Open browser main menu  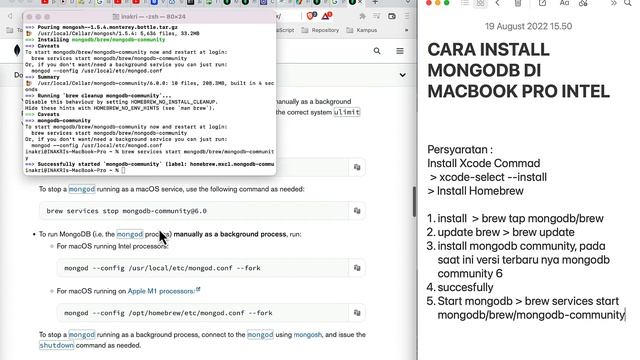(x=407, y=16)
